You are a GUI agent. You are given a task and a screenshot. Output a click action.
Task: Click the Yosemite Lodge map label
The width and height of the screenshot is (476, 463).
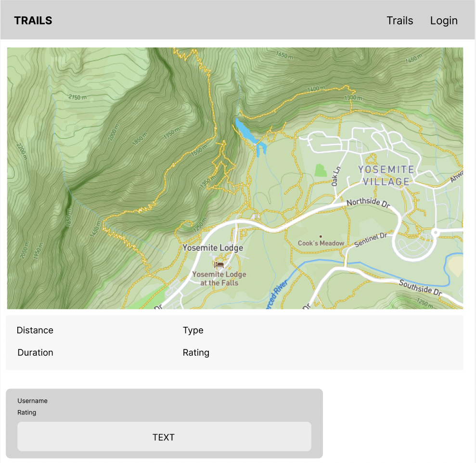213,248
